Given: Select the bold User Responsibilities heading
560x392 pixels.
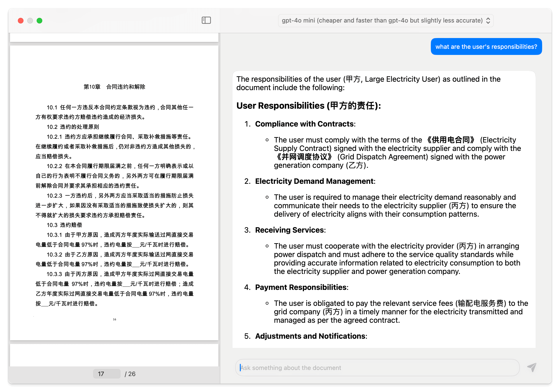Looking at the screenshot, I should coord(308,106).
